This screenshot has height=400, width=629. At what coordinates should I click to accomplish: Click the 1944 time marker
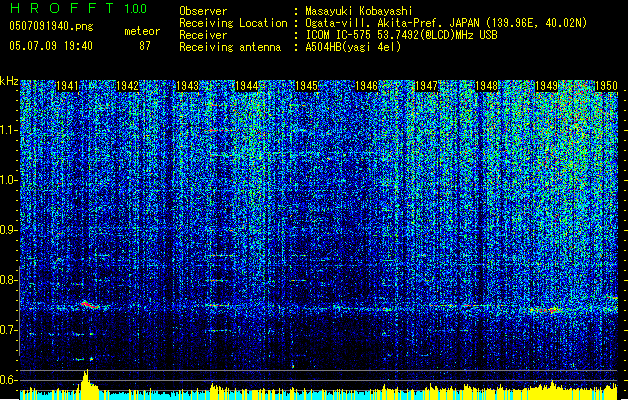247,86
